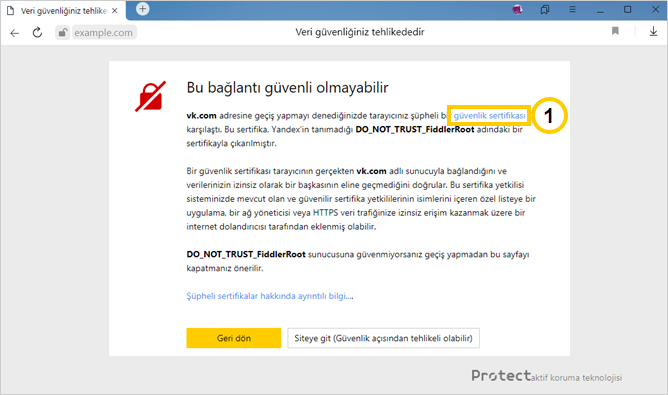The image size is (668, 395).
Task: Reload the page with refresh icon
Action: click(x=37, y=32)
